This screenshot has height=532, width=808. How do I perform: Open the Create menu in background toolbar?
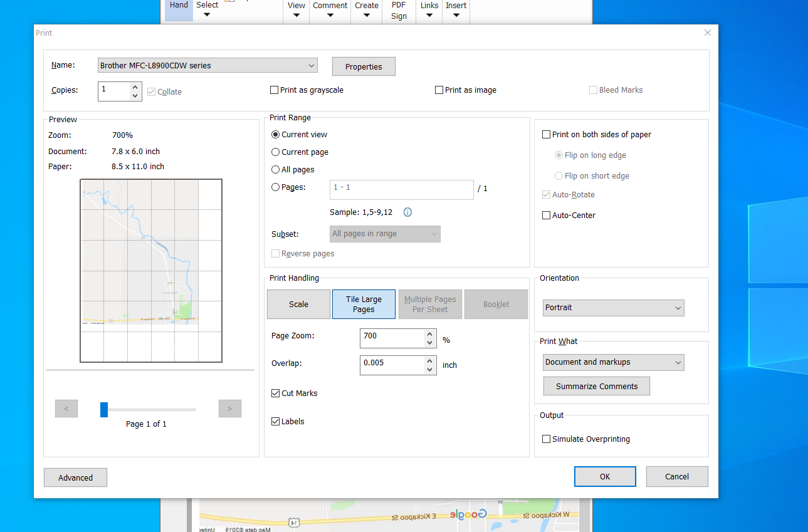click(x=367, y=10)
